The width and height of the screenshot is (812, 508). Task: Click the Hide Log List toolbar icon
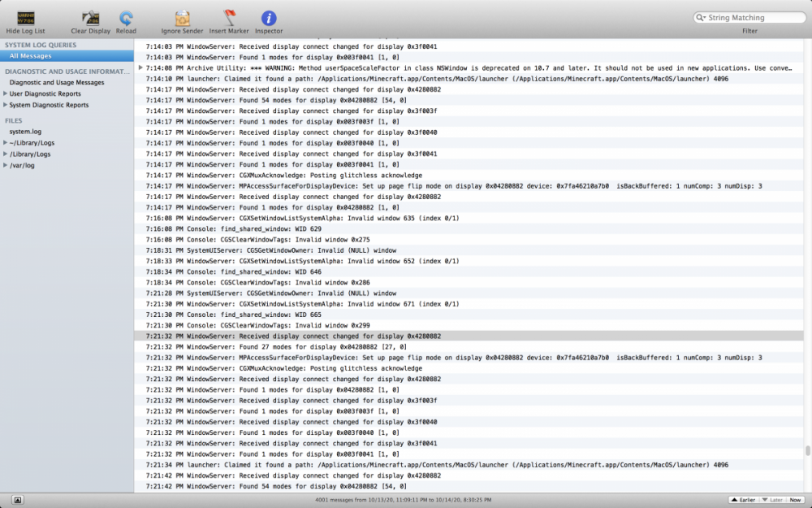[x=25, y=18]
